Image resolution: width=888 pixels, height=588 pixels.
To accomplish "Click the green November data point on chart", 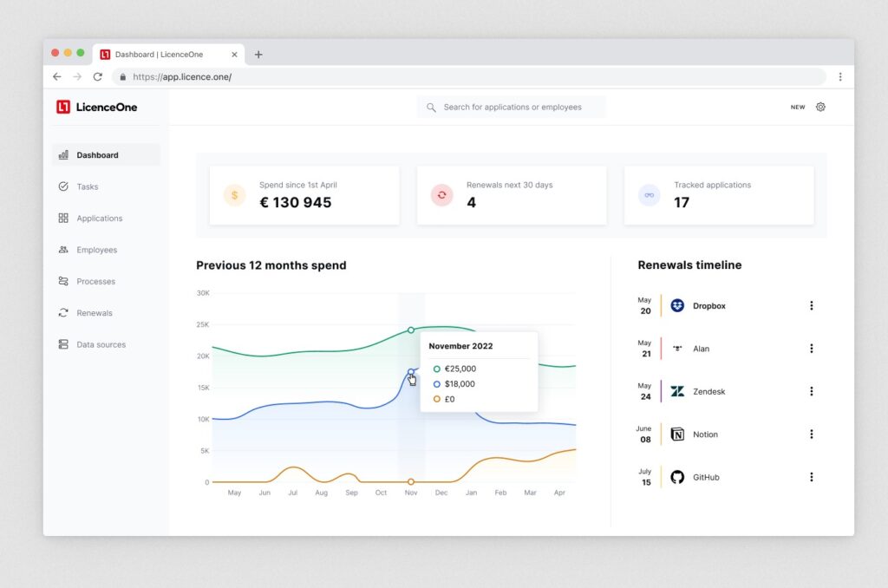I will click(411, 330).
